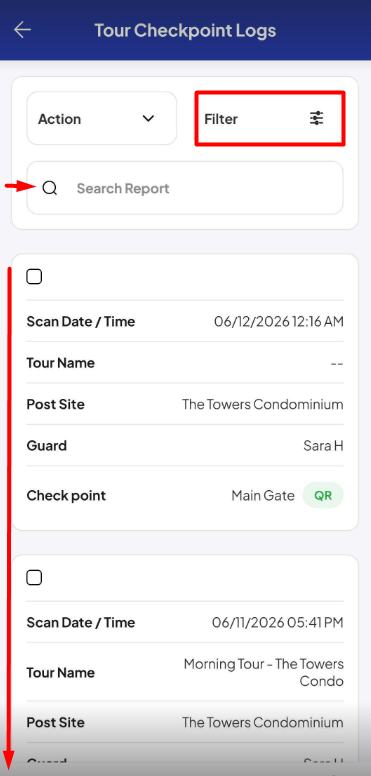
Task: Select second card's Post Site value
Action: coord(263,723)
